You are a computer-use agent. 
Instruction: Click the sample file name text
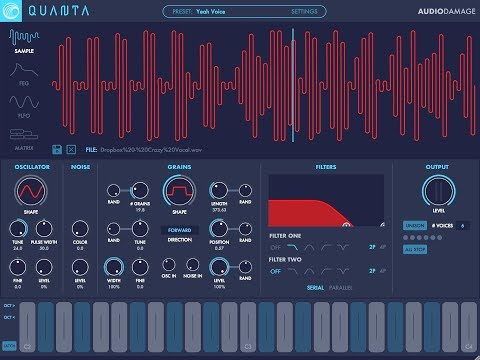point(151,150)
